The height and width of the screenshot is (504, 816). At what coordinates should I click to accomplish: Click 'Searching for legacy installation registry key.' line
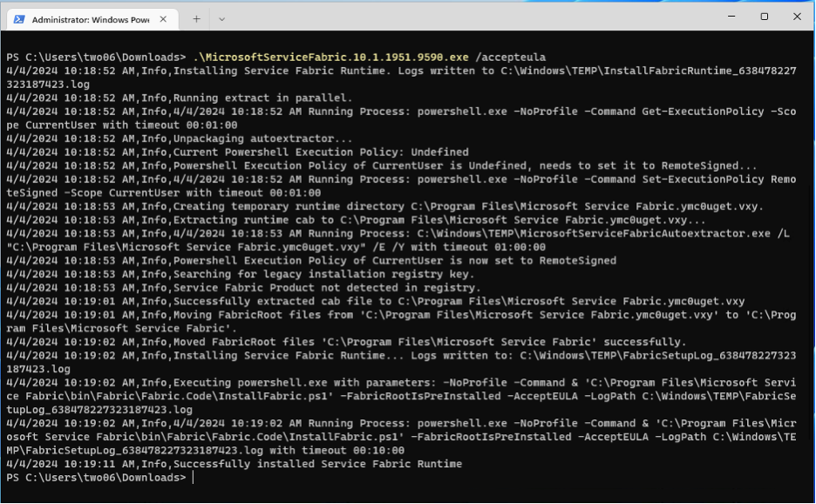(241, 274)
